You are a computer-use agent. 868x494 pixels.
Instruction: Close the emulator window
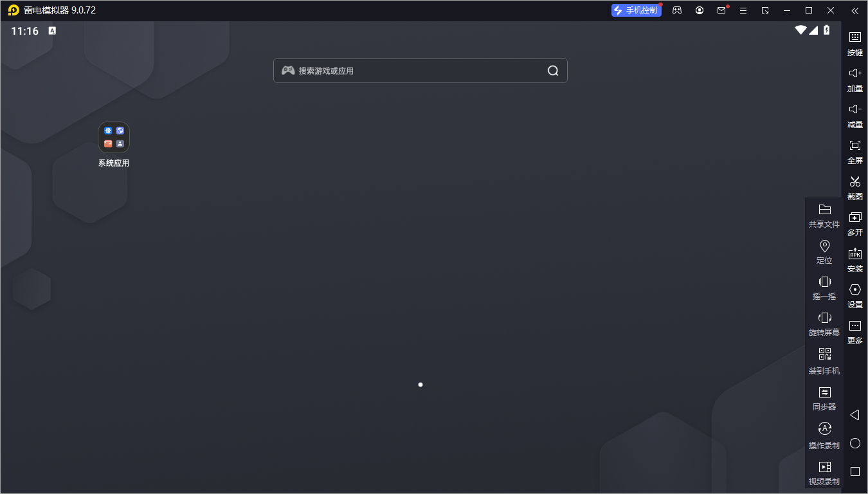tap(831, 10)
